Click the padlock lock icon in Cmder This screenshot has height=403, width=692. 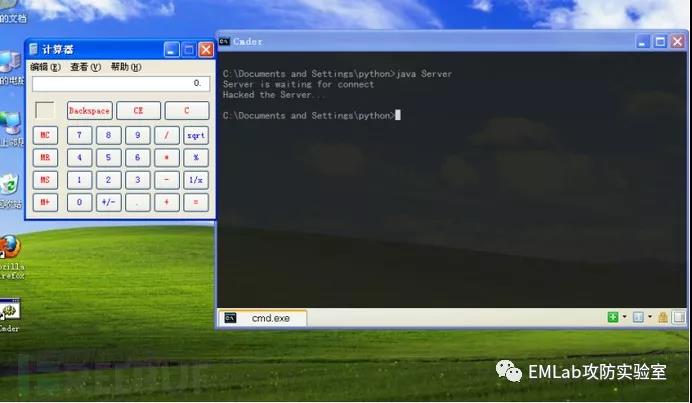[x=663, y=317]
